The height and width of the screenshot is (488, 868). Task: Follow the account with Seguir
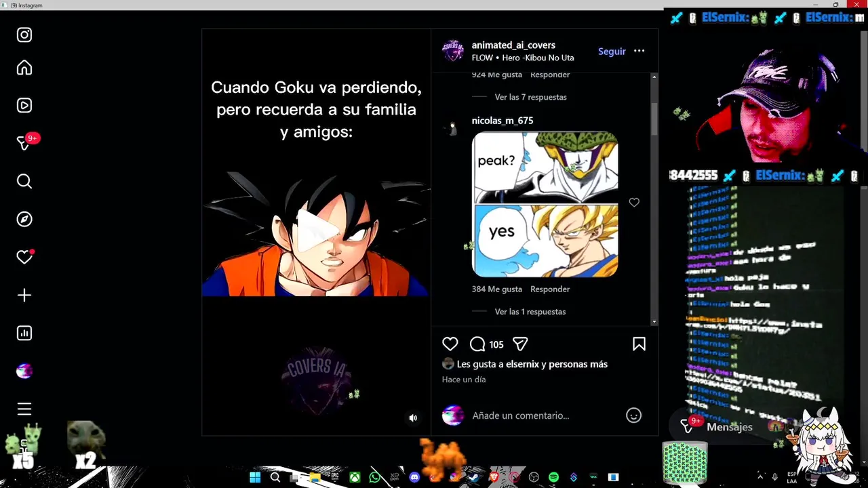point(612,52)
